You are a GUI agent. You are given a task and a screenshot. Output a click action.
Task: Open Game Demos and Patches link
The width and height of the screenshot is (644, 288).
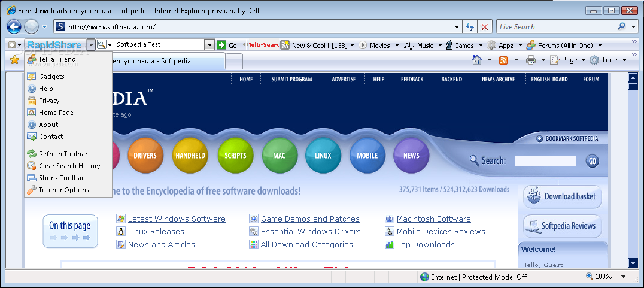pyautogui.click(x=310, y=219)
